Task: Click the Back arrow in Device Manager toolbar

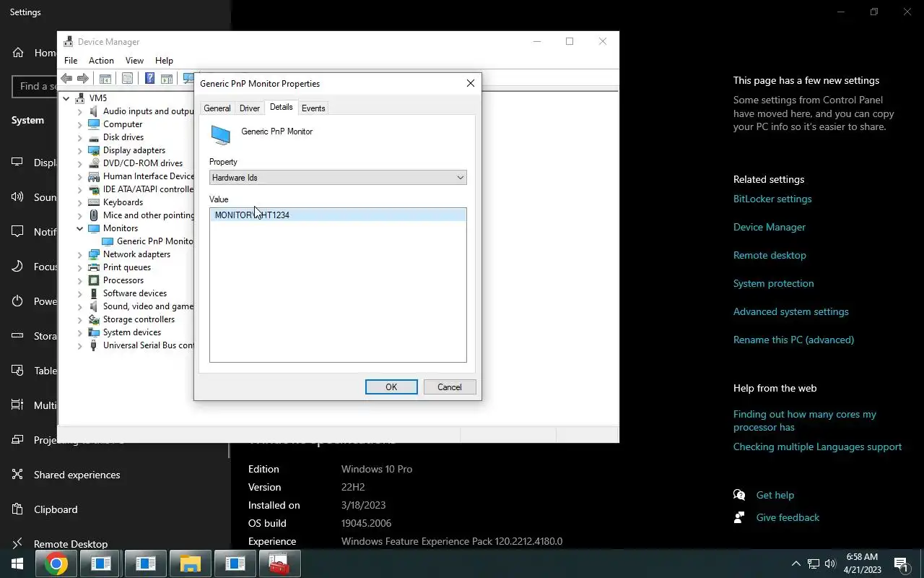Action: coord(66,78)
